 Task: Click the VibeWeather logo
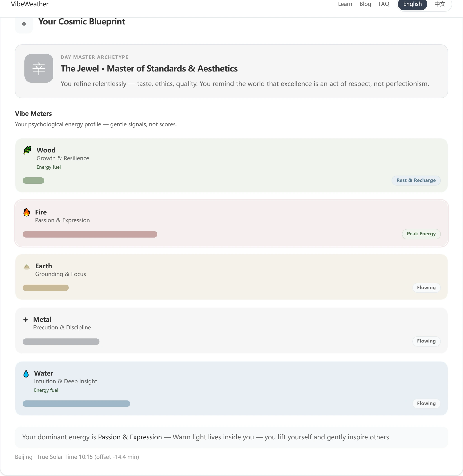[x=30, y=4]
